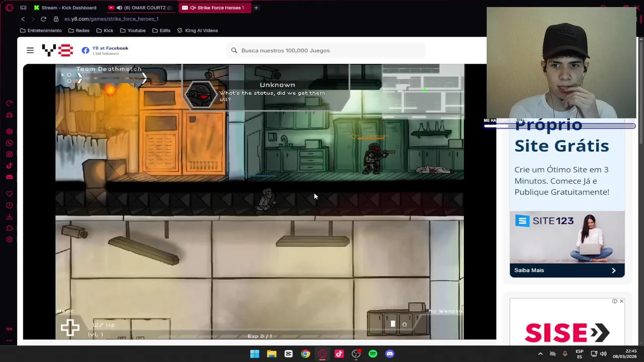Open bookmarks heart in Opera sidebar
Image resolution: width=644 pixels, height=362 pixels.
9,194
